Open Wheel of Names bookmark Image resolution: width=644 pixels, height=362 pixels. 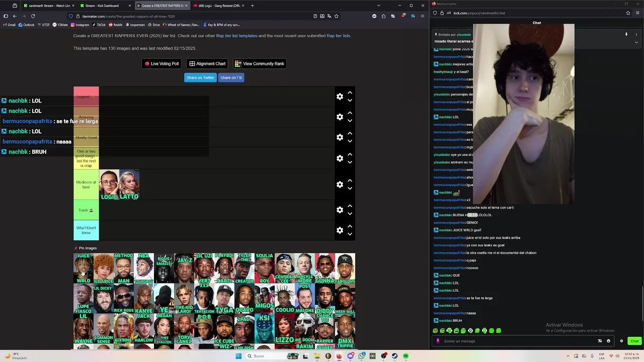pos(180,25)
